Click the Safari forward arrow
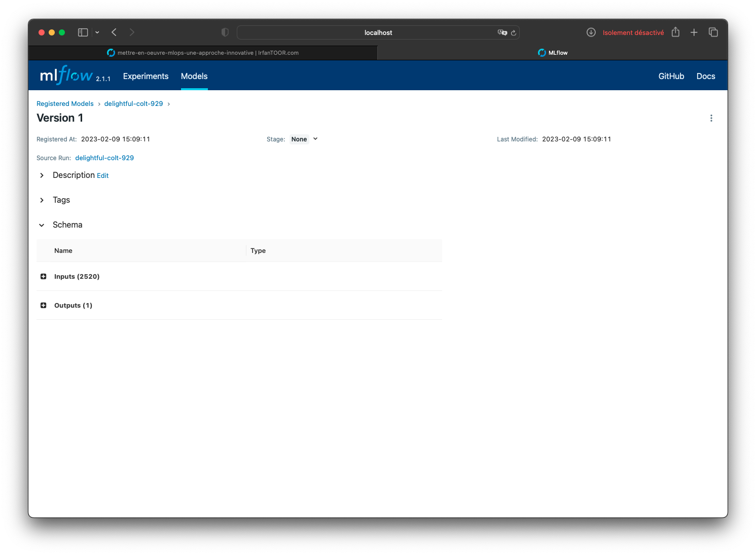756x555 pixels. point(132,32)
